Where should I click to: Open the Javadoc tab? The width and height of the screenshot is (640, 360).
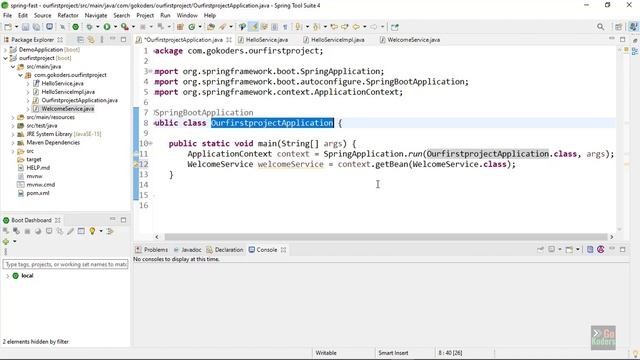[187, 249]
